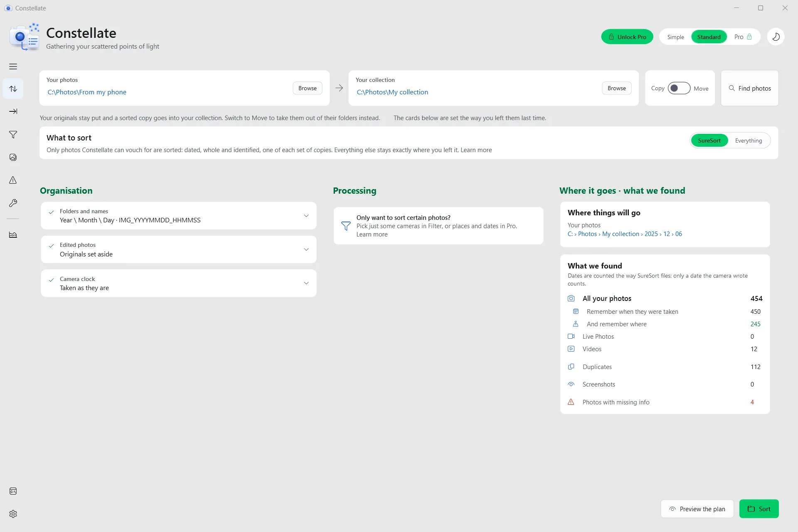The height and width of the screenshot is (532, 798).
Task: Click the green Sort button
Action: (759, 509)
